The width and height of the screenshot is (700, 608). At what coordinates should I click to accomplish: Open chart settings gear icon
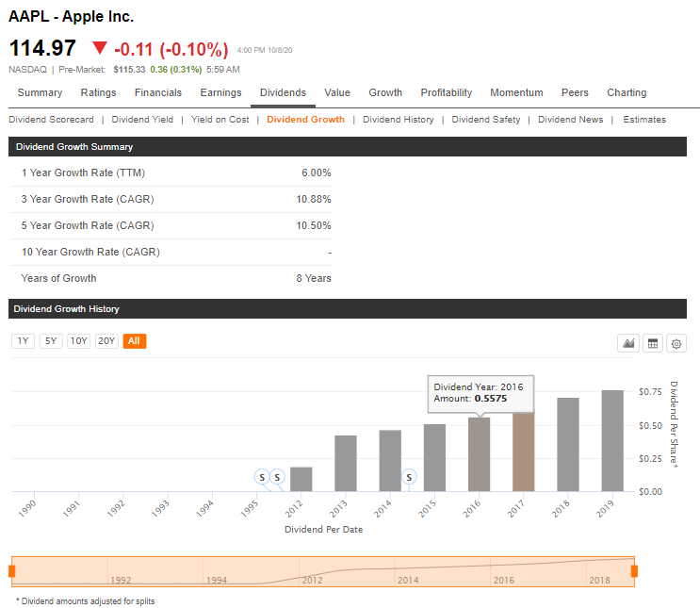coord(676,343)
